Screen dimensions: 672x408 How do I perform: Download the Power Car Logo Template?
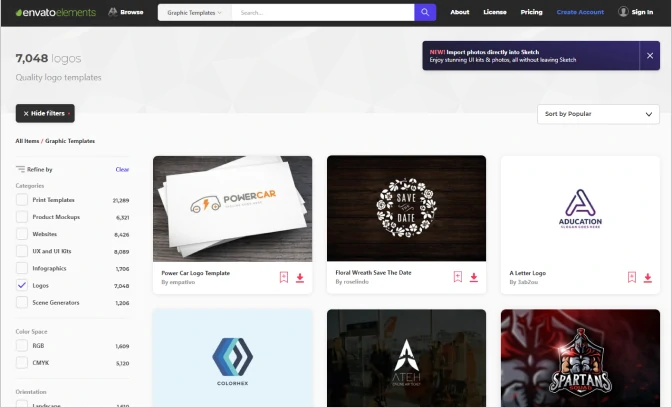300,278
